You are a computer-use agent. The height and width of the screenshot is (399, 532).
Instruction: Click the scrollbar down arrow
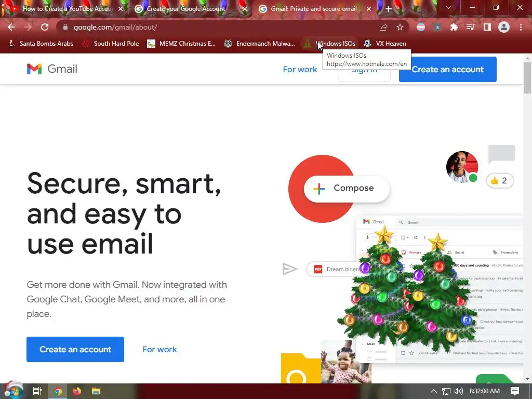pyautogui.click(x=527, y=379)
